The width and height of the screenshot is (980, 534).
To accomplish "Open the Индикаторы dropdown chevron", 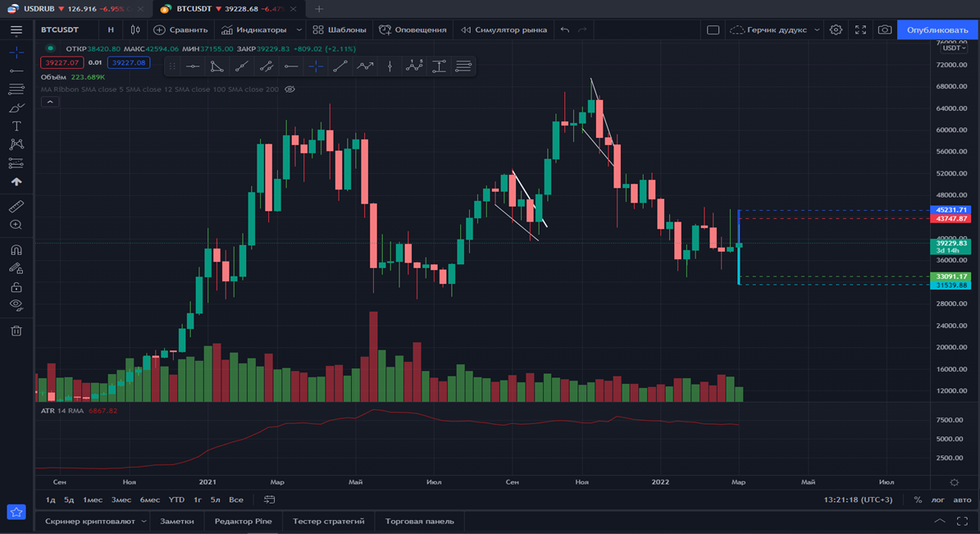I will [x=299, y=29].
